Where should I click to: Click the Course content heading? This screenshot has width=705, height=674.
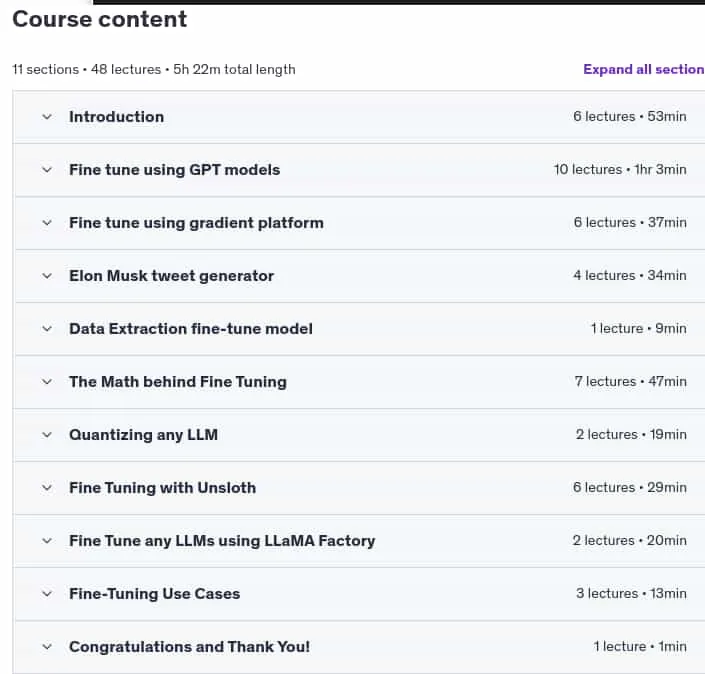99,19
